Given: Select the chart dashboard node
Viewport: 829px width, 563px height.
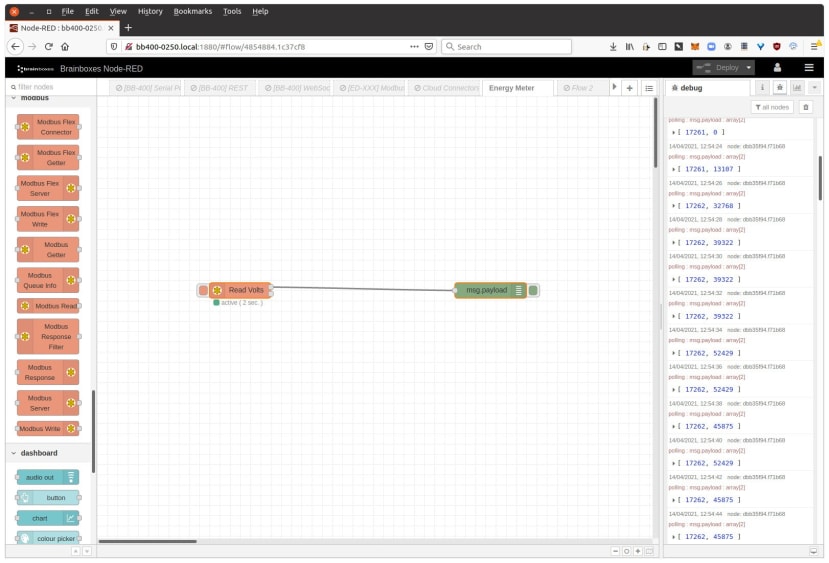Looking at the screenshot, I should click(x=48, y=519).
